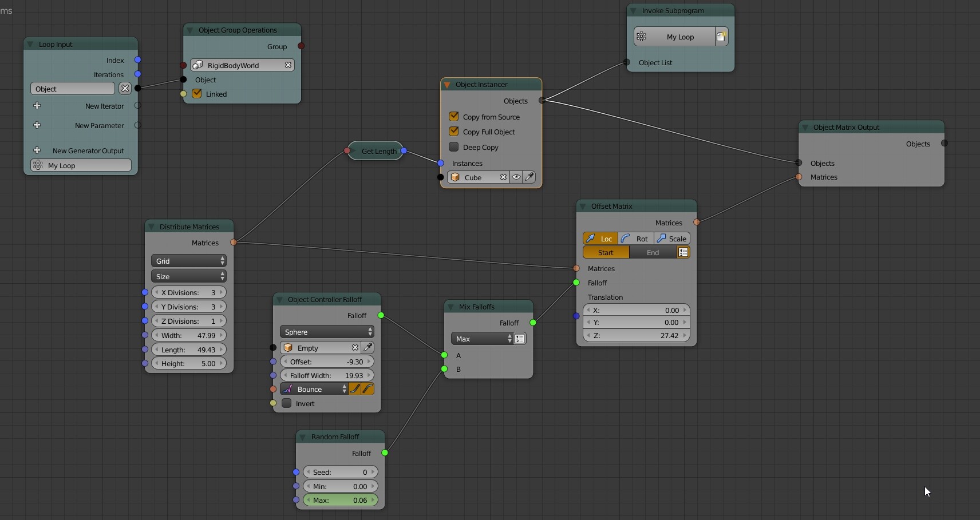Screen dimensions: 980x520
Task: Clear the Empty object field
Action: (355, 348)
